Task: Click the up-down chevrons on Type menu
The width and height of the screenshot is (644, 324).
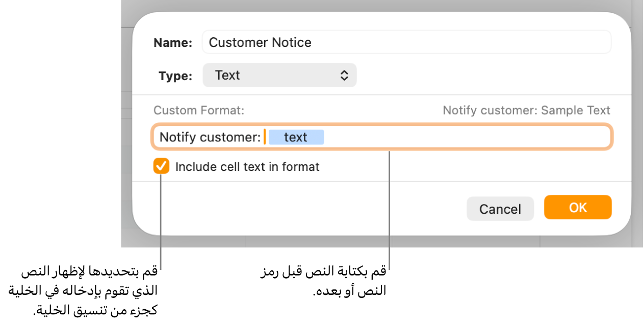Action: [x=345, y=76]
